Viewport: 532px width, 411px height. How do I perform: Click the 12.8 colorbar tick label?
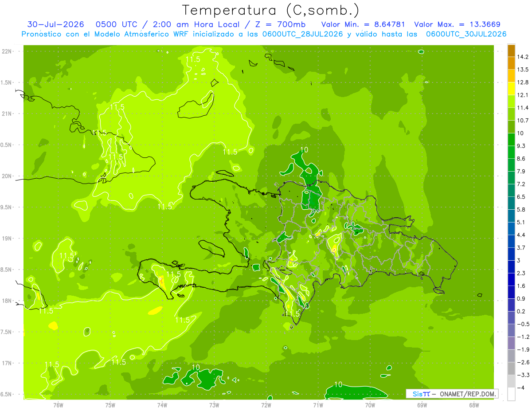point(523,82)
